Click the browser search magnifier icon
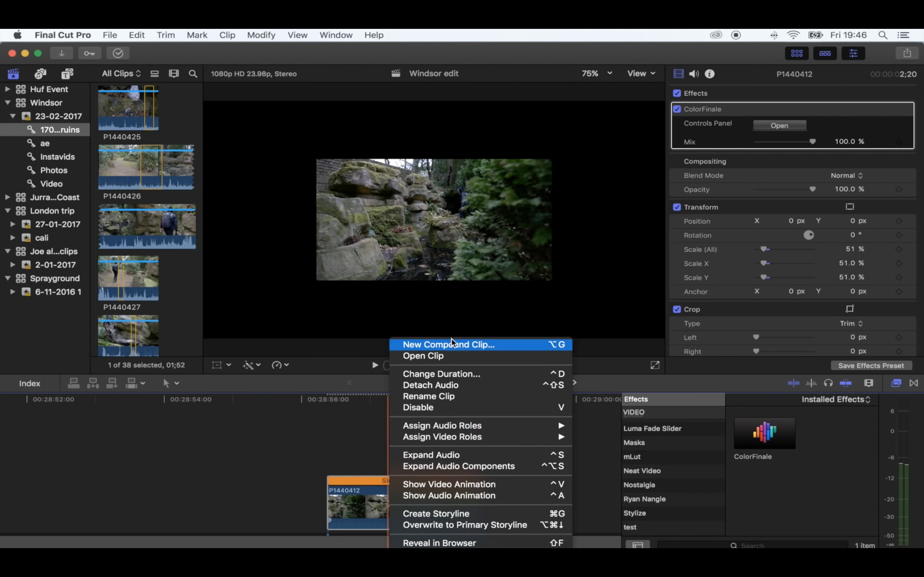Screen dimensions: 924x577 (x=193, y=74)
